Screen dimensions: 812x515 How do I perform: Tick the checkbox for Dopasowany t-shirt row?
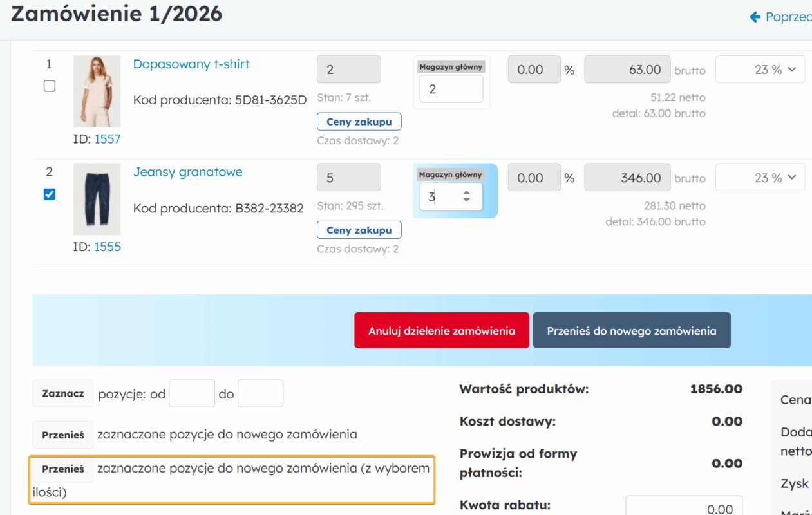(50, 86)
